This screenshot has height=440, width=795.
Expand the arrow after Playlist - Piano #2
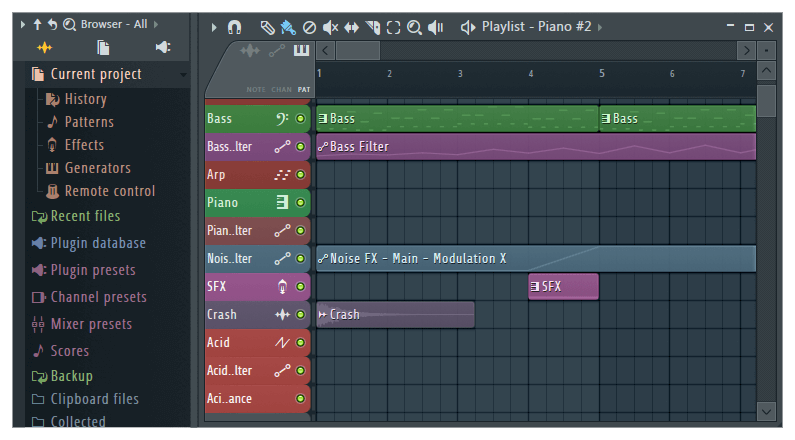600,27
